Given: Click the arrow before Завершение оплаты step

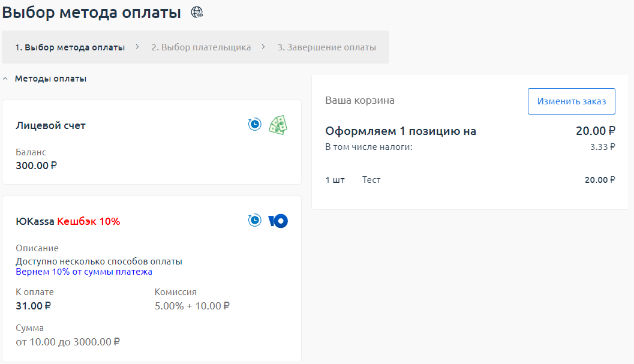Looking at the screenshot, I should tap(263, 47).
